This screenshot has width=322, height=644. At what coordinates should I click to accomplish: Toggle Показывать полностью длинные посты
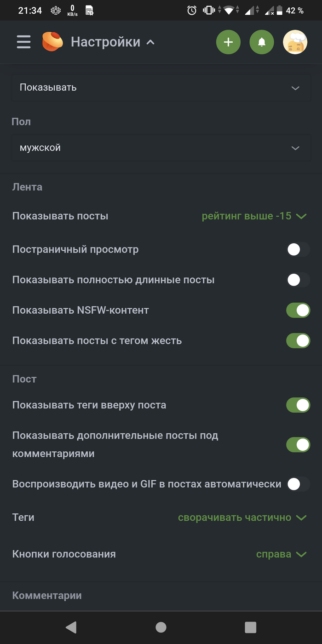point(298,280)
